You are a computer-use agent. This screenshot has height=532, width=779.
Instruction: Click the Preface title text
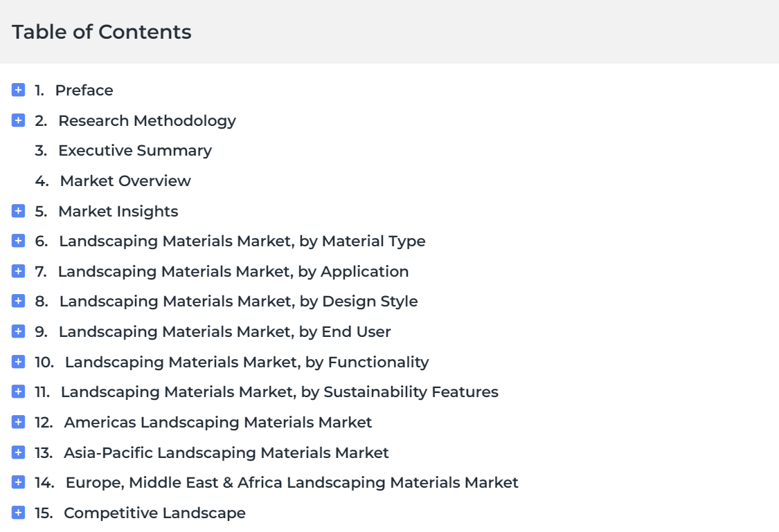coord(84,91)
